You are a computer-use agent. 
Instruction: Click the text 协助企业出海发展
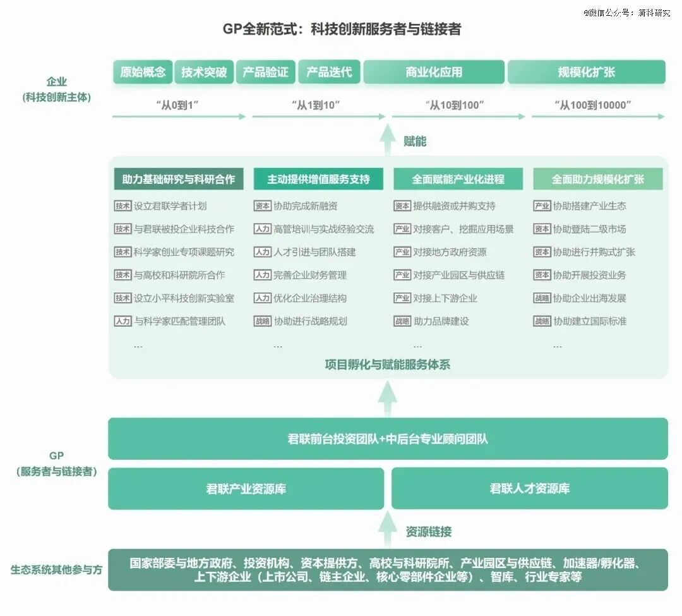click(589, 298)
